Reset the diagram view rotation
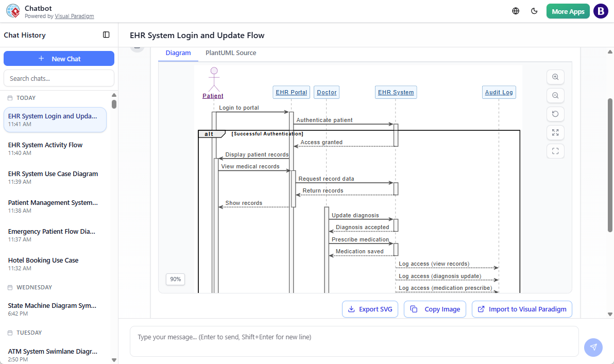The image size is (614, 364). pos(555,114)
